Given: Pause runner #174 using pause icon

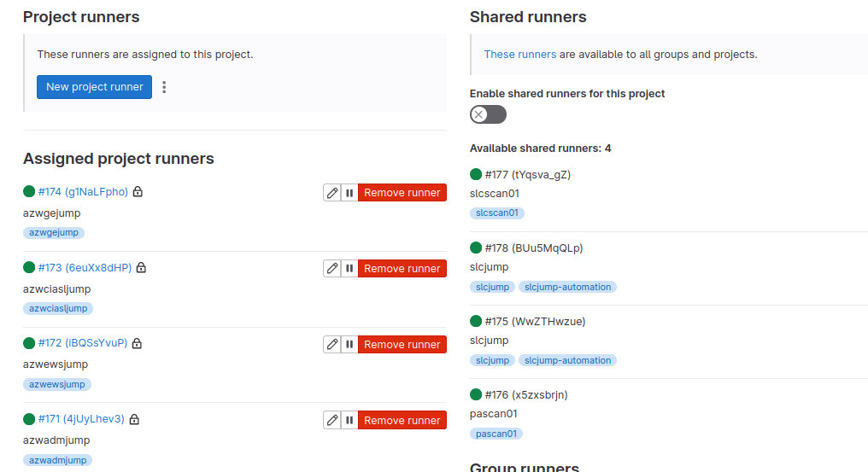Looking at the screenshot, I should (349, 193).
